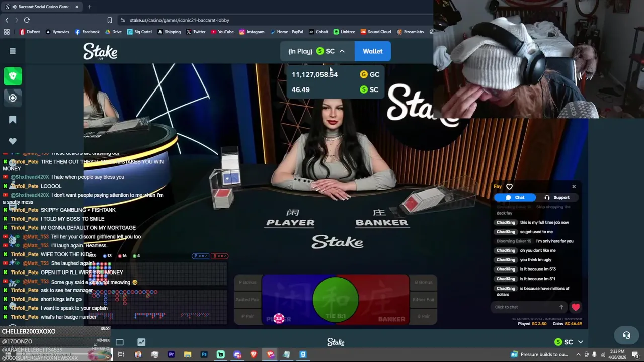Click the Stake logo in the header
Image resolution: width=644 pixels, height=362 pixels.
[x=100, y=51]
